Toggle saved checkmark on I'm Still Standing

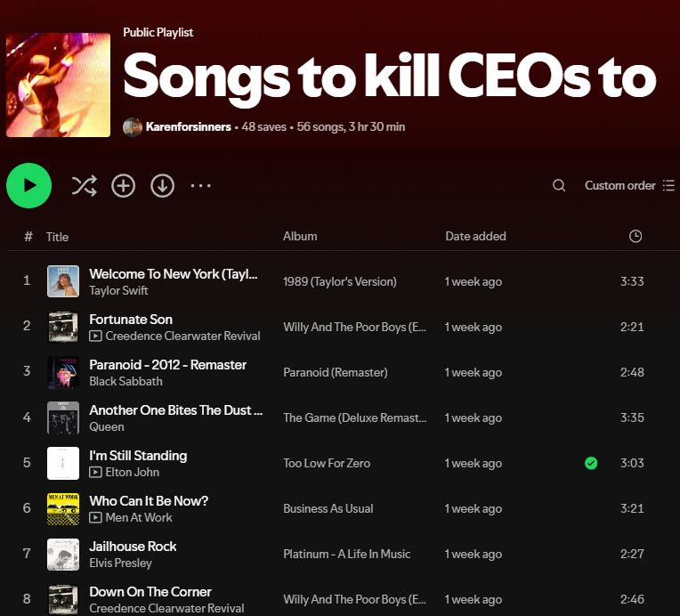tap(591, 463)
